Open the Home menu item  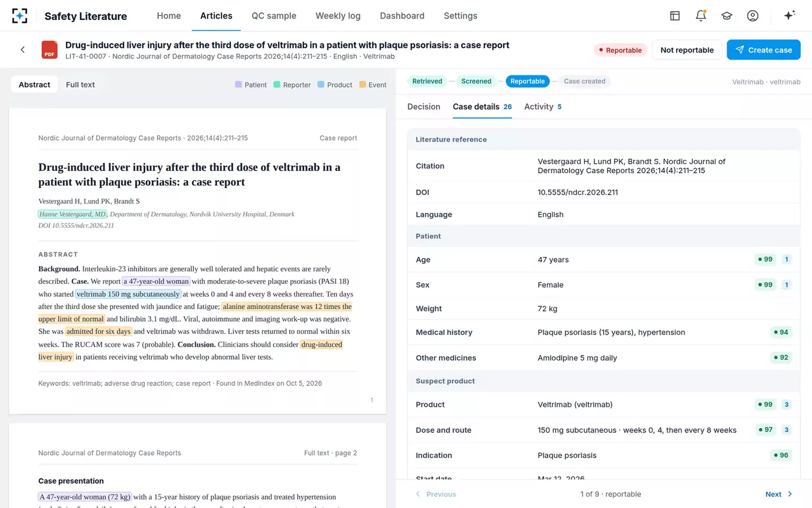pos(169,16)
